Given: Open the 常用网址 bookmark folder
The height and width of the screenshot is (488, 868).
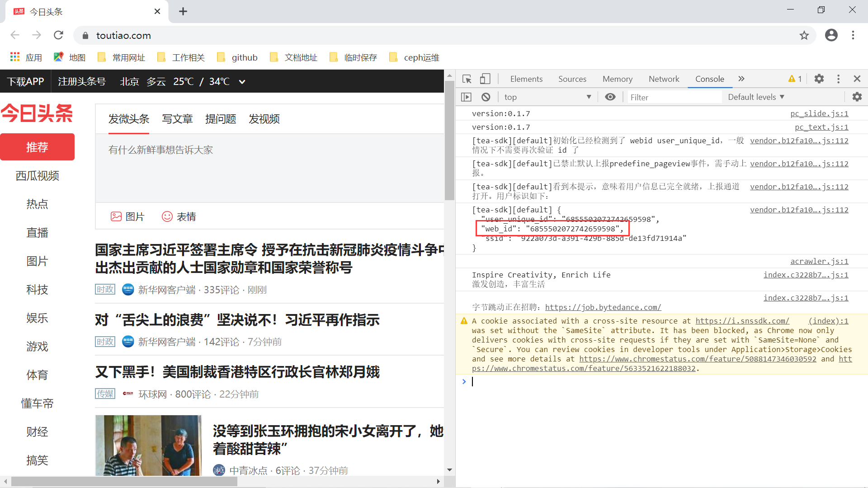Looking at the screenshot, I should click(121, 57).
